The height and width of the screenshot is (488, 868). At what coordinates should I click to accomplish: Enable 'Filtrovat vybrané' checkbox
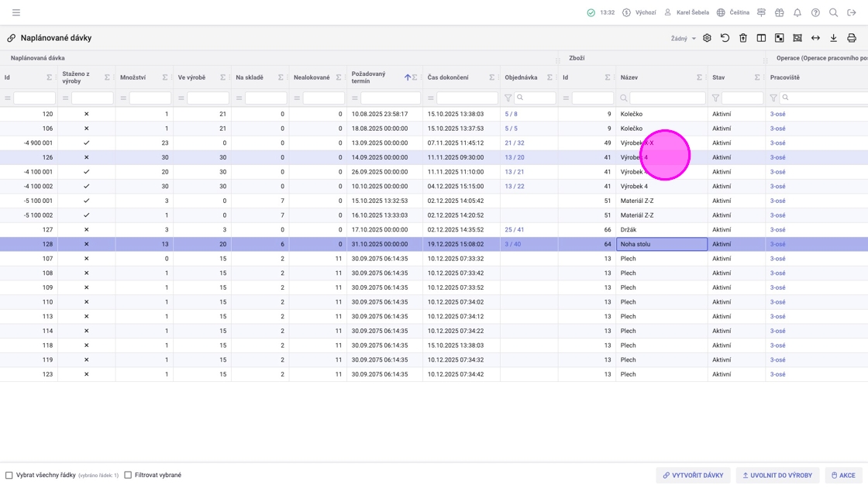pos(128,475)
